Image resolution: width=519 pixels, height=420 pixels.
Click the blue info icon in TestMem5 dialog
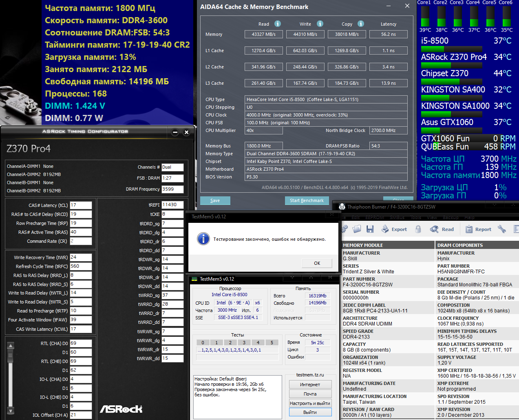[x=203, y=239]
